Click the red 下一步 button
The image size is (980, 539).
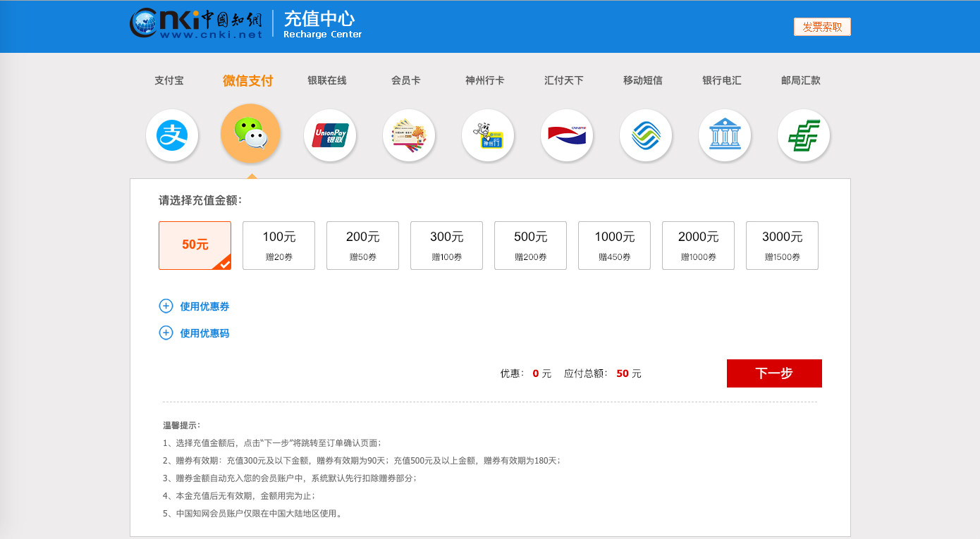pyautogui.click(x=774, y=373)
